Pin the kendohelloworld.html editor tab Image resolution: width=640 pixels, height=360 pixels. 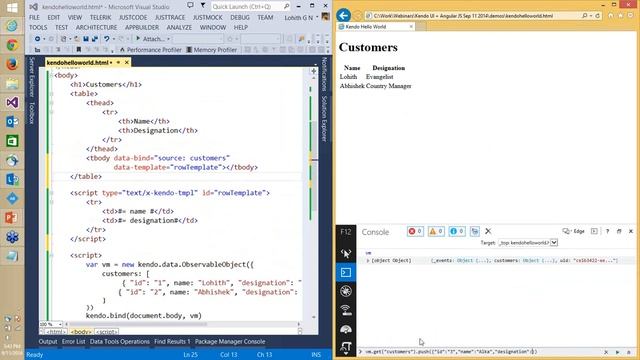[118, 62]
